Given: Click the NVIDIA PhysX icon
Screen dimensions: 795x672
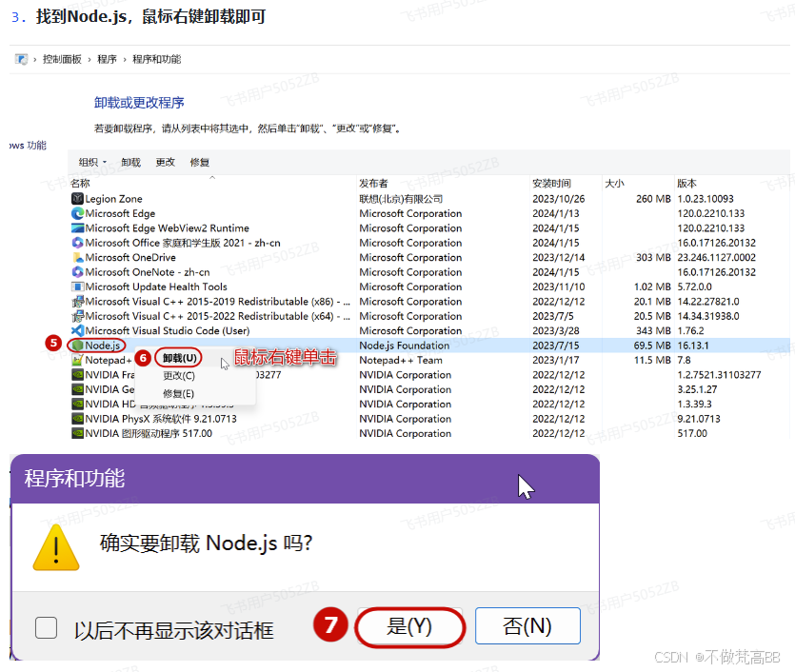Looking at the screenshot, I should coord(77,419).
